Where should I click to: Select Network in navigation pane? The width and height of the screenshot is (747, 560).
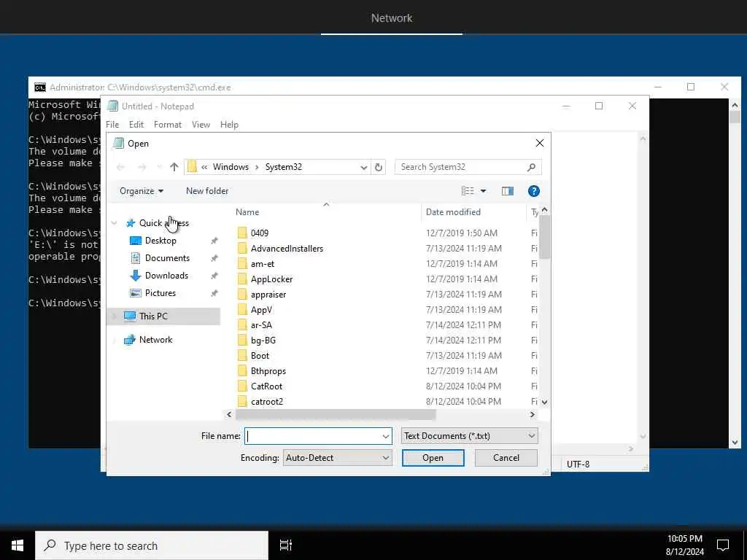(156, 340)
